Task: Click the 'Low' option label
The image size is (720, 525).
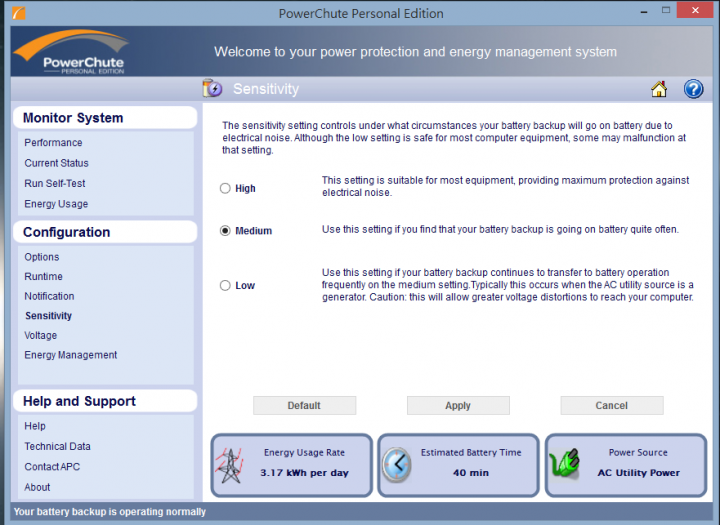Action: tap(245, 286)
